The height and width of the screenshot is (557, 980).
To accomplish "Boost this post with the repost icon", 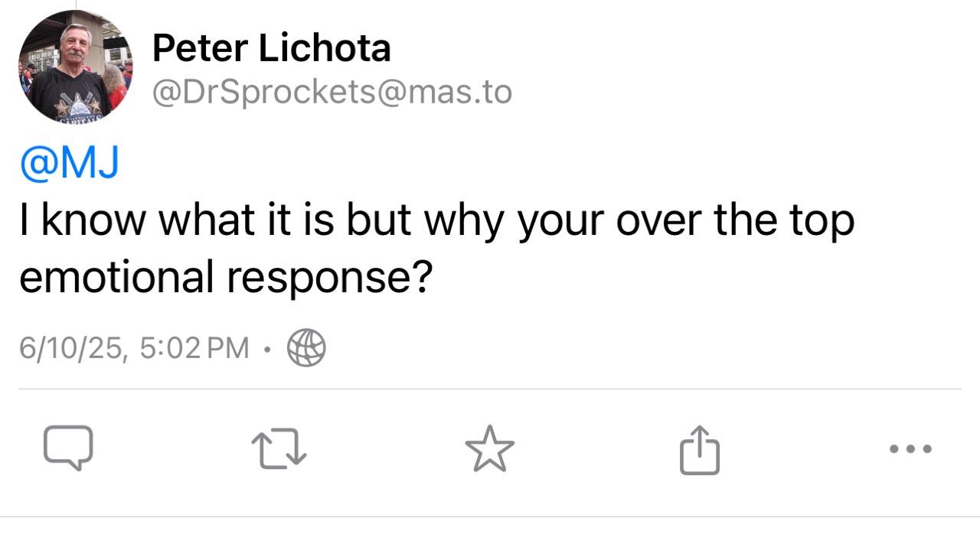I will coord(279,448).
